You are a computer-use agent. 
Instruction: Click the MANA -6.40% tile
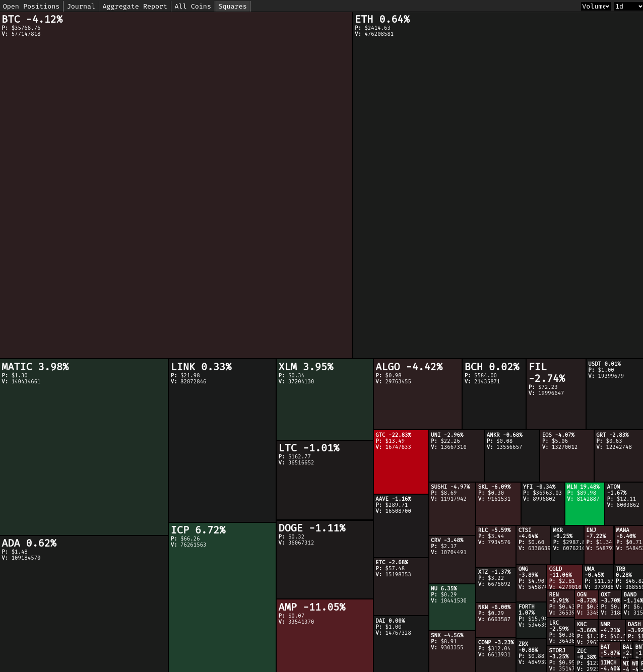[628, 545]
